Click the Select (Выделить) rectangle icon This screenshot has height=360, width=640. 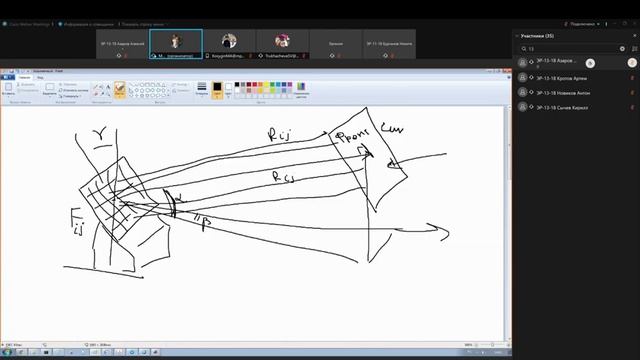coord(50,87)
